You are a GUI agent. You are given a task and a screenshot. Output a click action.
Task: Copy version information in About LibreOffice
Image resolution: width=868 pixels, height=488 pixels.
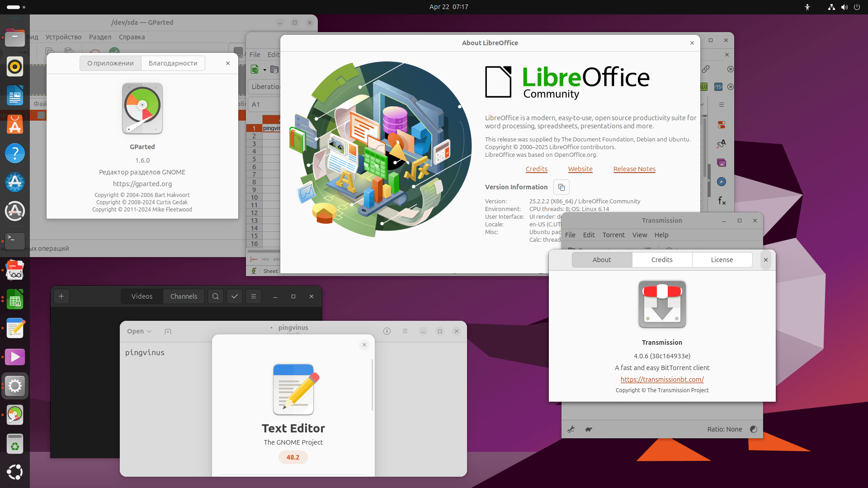[x=561, y=187]
